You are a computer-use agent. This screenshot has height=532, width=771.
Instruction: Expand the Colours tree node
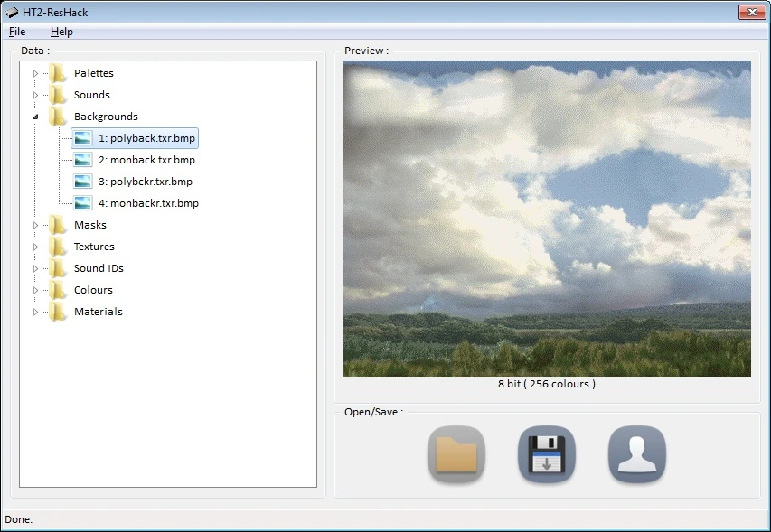pyautogui.click(x=35, y=290)
